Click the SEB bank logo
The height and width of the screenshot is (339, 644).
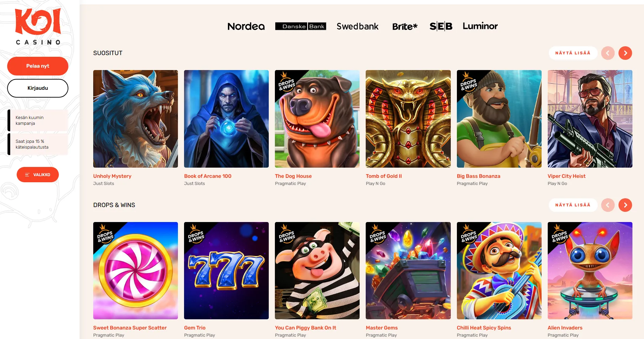tap(441, 26)
